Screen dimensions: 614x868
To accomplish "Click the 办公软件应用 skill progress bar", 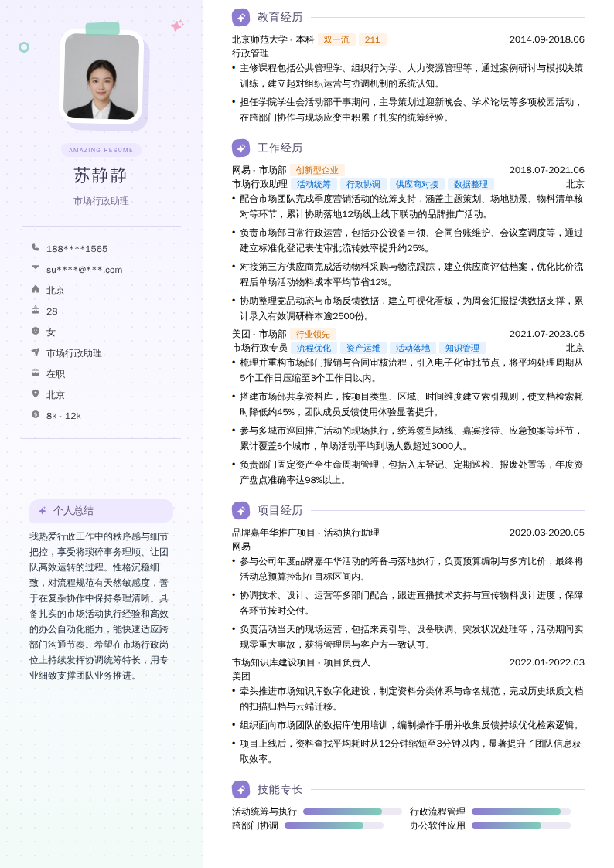I will click(521, 825).
